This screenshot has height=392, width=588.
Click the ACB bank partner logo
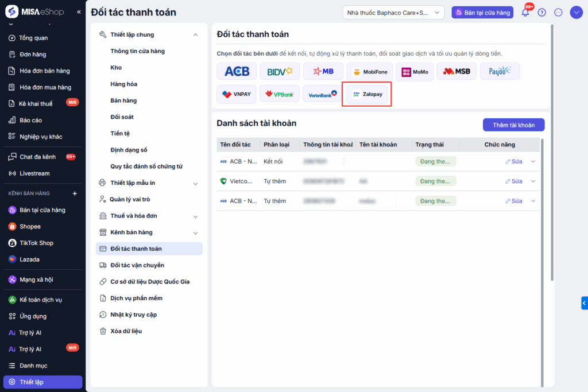[237, 72]
